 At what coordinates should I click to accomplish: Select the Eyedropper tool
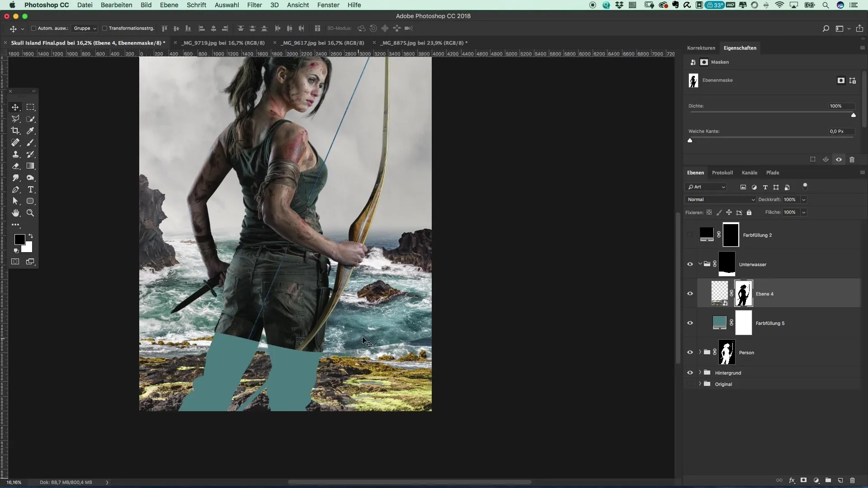tap(30, 131)
